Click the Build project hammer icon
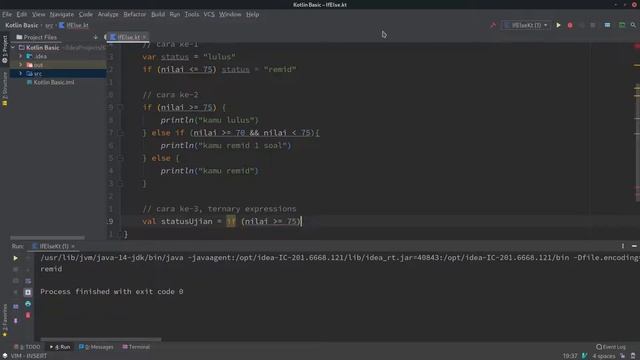 pyautogui.click(x=493, y=25)
